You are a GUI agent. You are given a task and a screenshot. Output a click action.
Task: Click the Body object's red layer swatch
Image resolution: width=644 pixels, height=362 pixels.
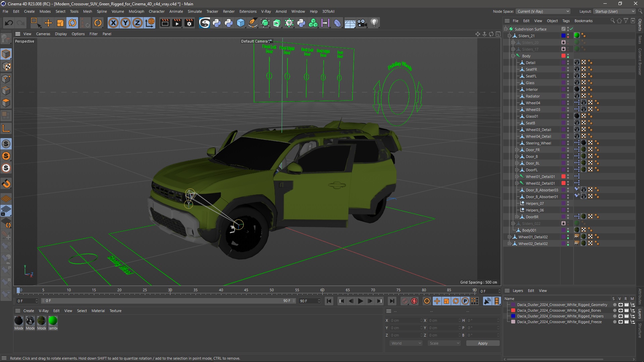(x=563, y=56)
